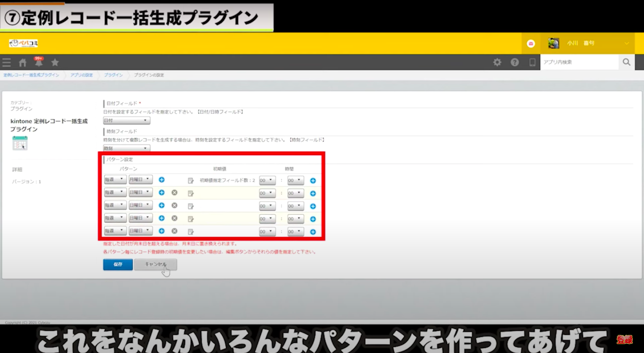Open the 日付 field dropdown

tap(127, 121)
